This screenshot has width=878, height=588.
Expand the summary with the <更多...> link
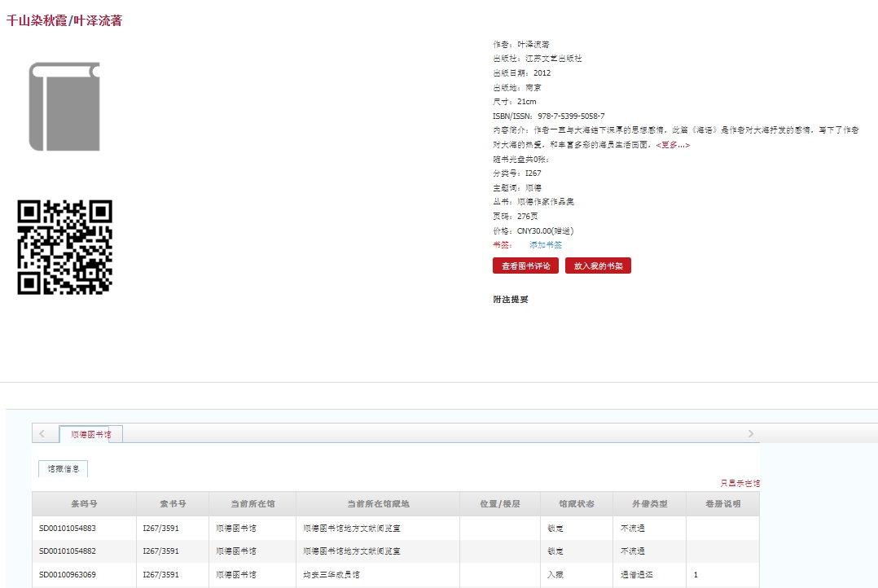[x=673, y=144]
